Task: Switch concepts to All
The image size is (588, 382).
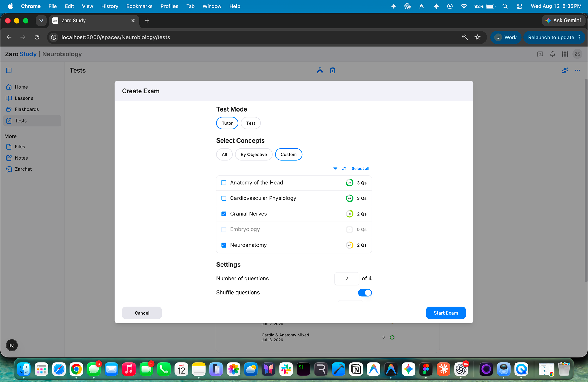Action: coord(224,154)
